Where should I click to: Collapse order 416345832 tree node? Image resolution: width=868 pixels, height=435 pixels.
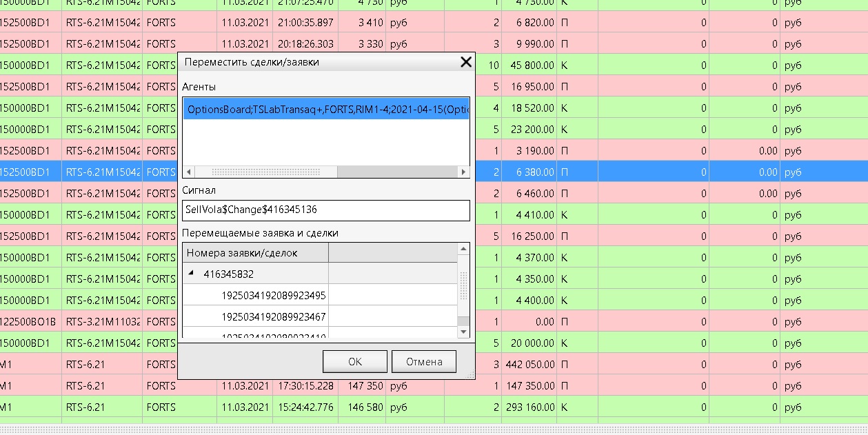191,274
